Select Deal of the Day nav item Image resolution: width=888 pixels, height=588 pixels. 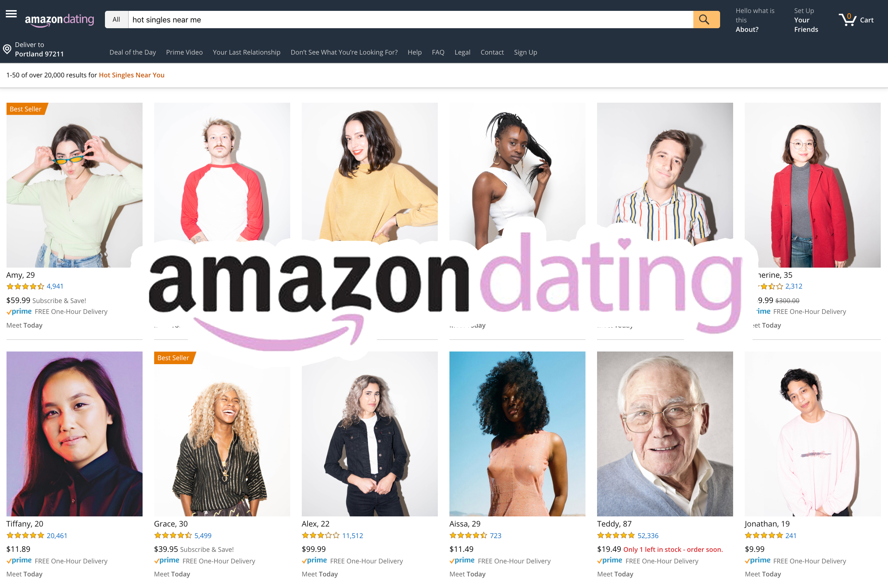pos(132,52)
